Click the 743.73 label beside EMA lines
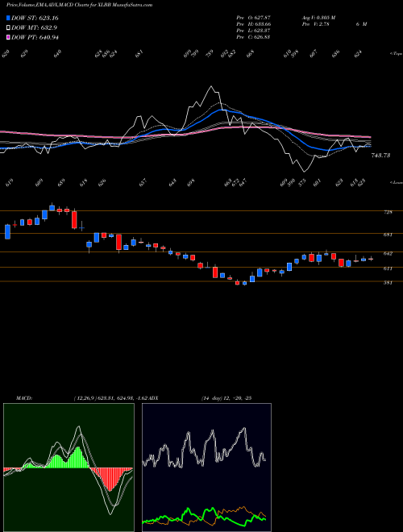 coord(380,156)
